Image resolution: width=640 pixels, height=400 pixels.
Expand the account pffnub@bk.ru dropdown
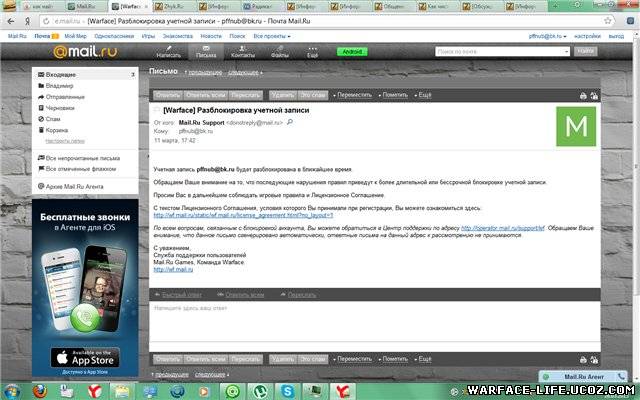[547, 36]
